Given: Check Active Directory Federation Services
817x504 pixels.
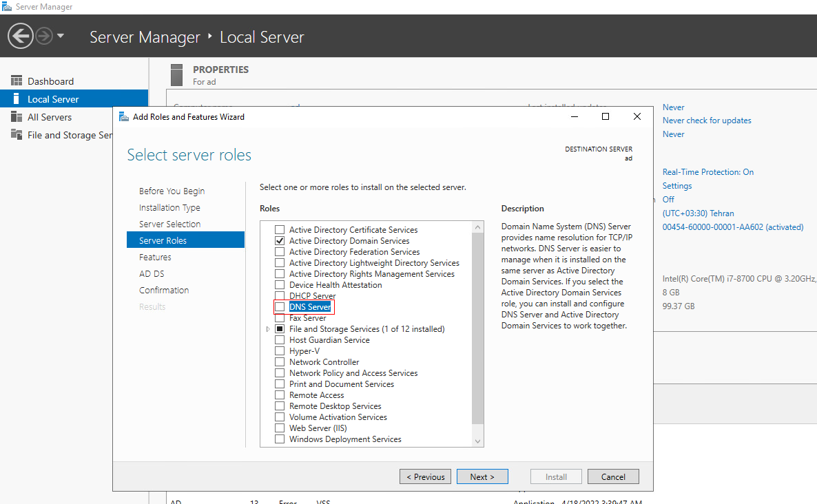Looking at the screenshot, I should (x=280, y=251).
